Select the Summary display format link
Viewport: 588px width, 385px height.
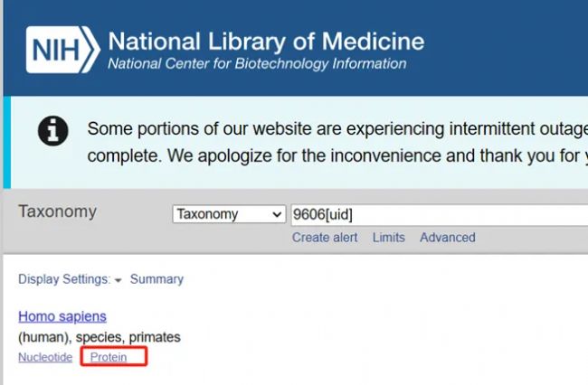156,279
